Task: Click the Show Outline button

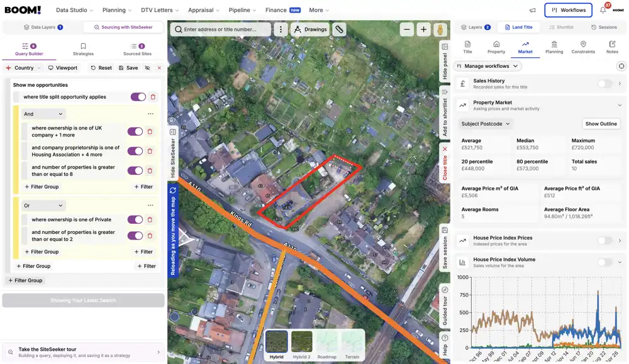Action: (x=601, y=124)
